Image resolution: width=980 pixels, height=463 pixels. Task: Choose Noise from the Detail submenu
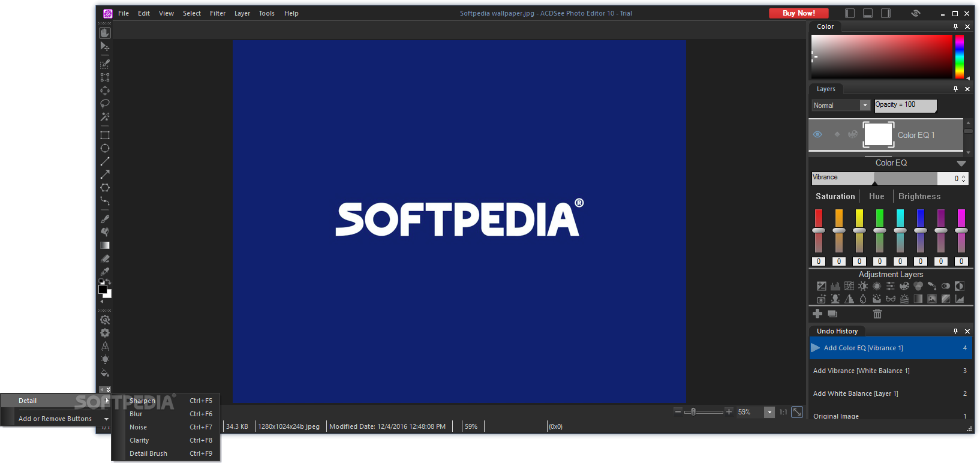(x=166, y=427)
